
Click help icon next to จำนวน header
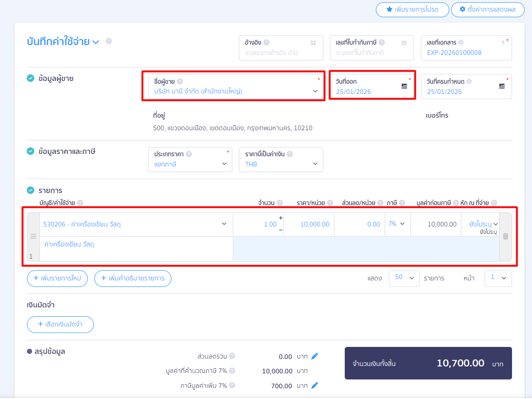point(280,203)
